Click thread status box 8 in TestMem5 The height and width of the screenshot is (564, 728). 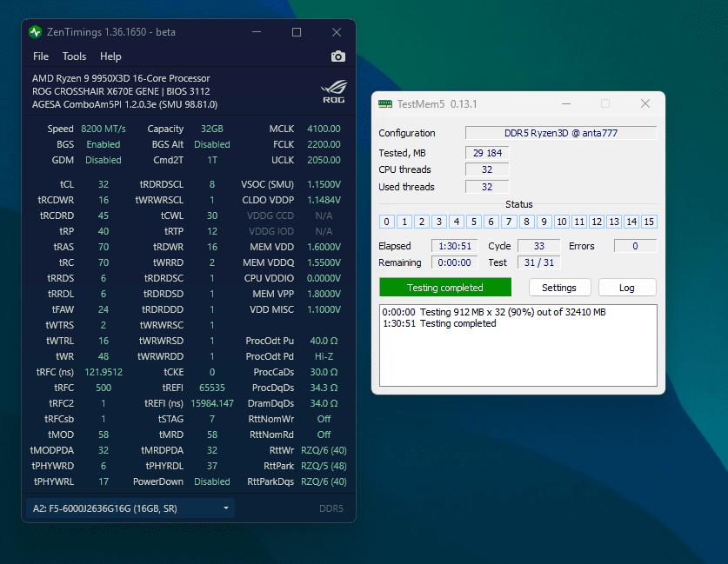coord(526,222)
